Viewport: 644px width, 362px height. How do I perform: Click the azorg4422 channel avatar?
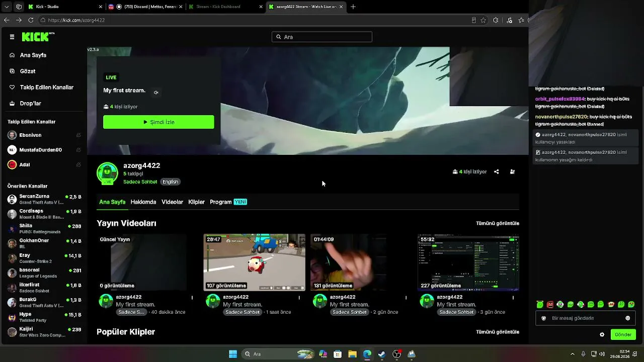point(107,173)
